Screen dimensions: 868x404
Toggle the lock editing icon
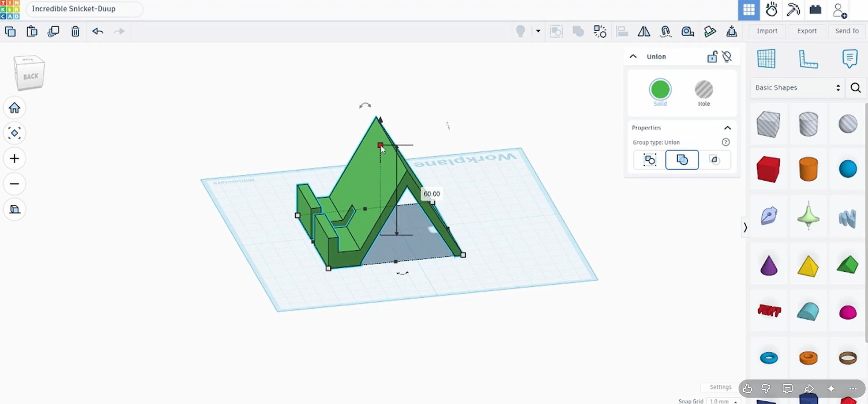click(712, 57)
